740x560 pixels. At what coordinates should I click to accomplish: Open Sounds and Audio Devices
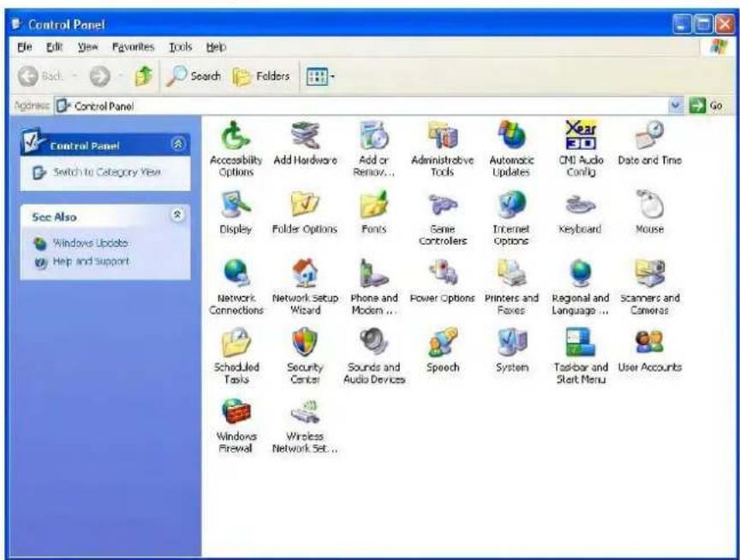tap(373, 355)
